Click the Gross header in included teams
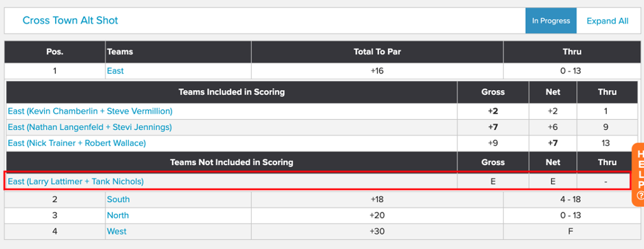The height and width of the screenshot is (249, 644). (x=493, y=92)
